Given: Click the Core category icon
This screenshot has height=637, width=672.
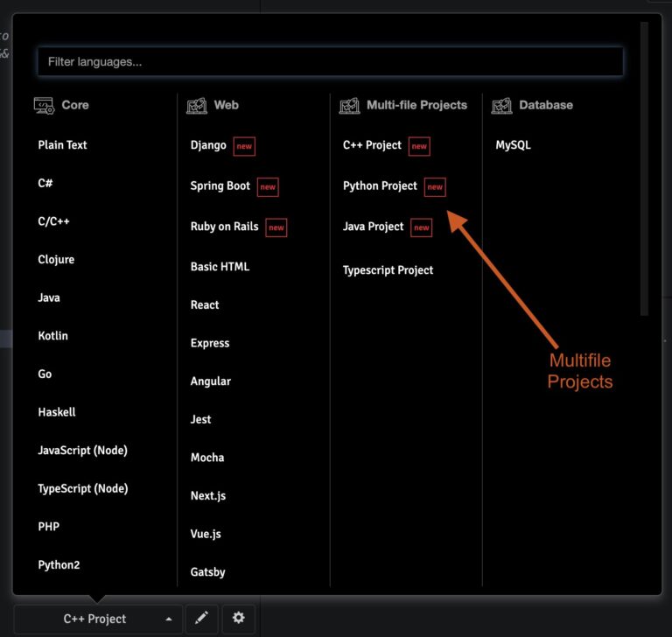Looking at the screenshot, I should click(x=44, y=106).
